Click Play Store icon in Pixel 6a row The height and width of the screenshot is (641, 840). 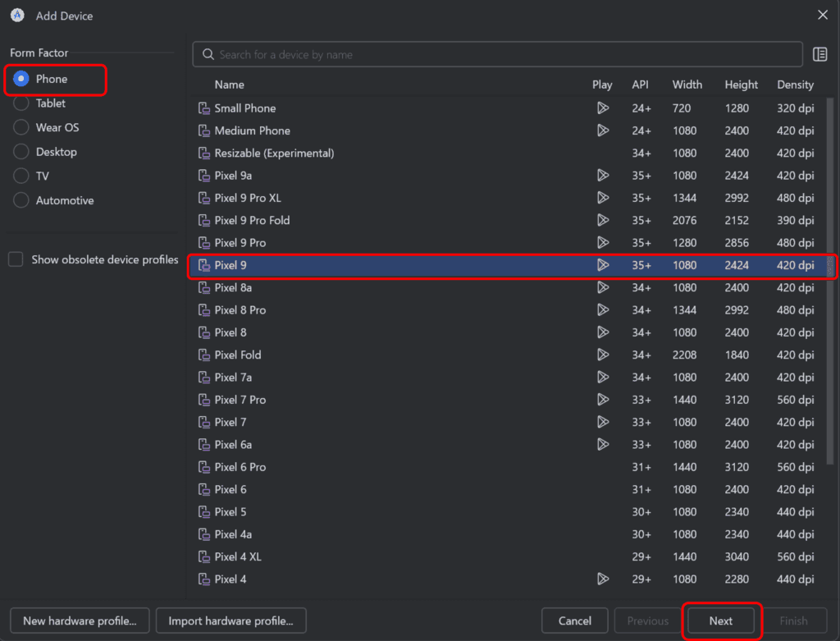coord(603,445)
